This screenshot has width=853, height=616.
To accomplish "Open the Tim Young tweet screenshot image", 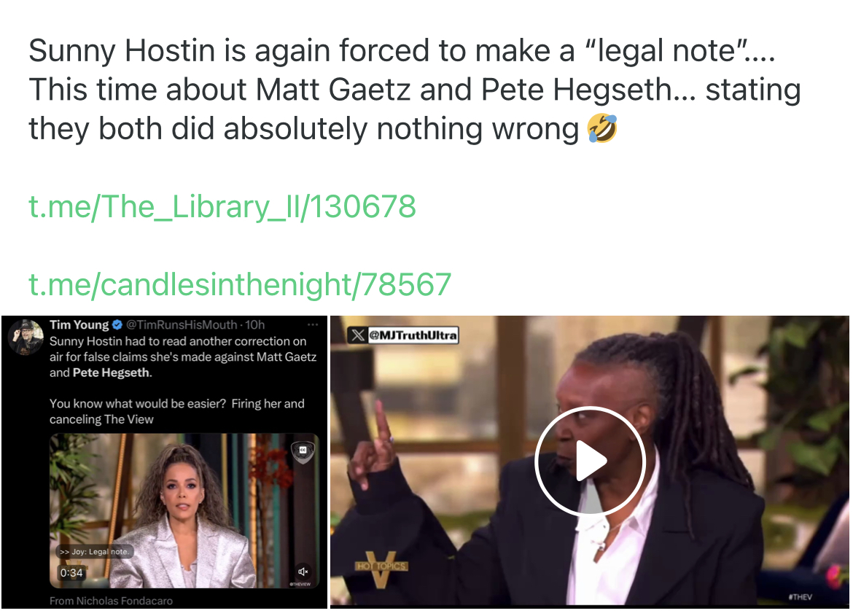I will [x=164, y=462].
